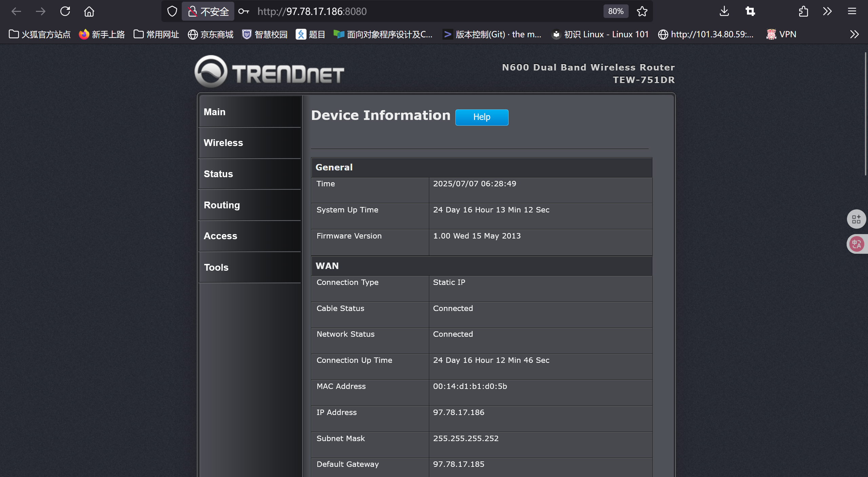The image size is (868, 477).
Task: Click the blue Help button
Action: (482, 117)
